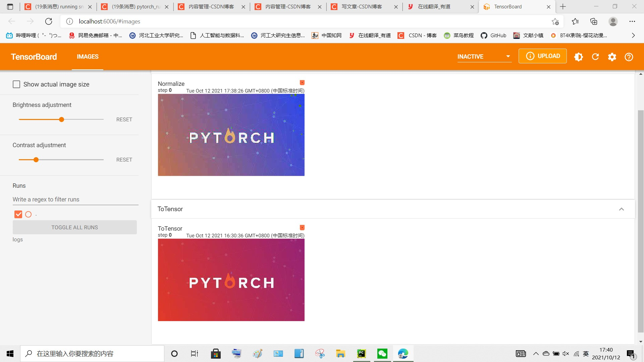Expand the bookmarks bar overflow chevron
Viewport: 644px width, 362px height.
[x=633, y=35]
